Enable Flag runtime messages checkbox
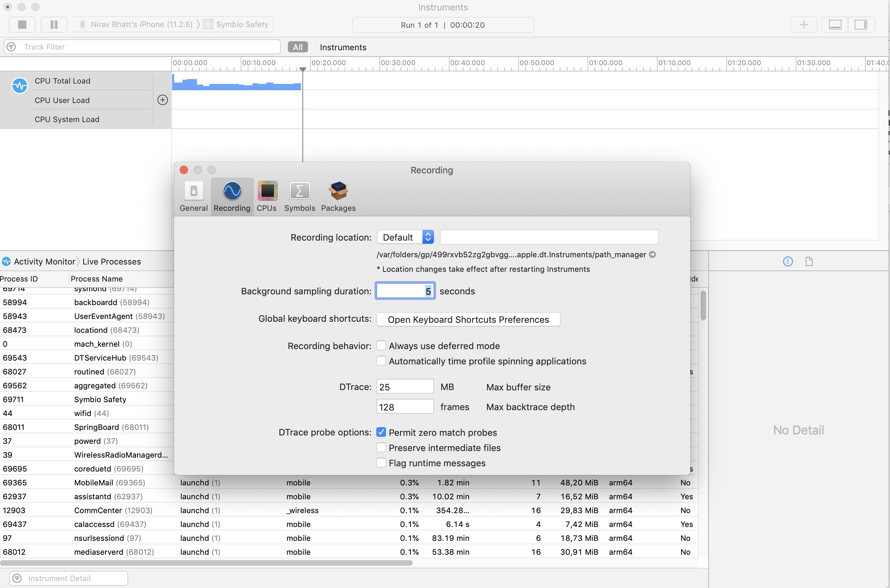The width and height of the screenshot is (890, 588). (x=381, y=463)
